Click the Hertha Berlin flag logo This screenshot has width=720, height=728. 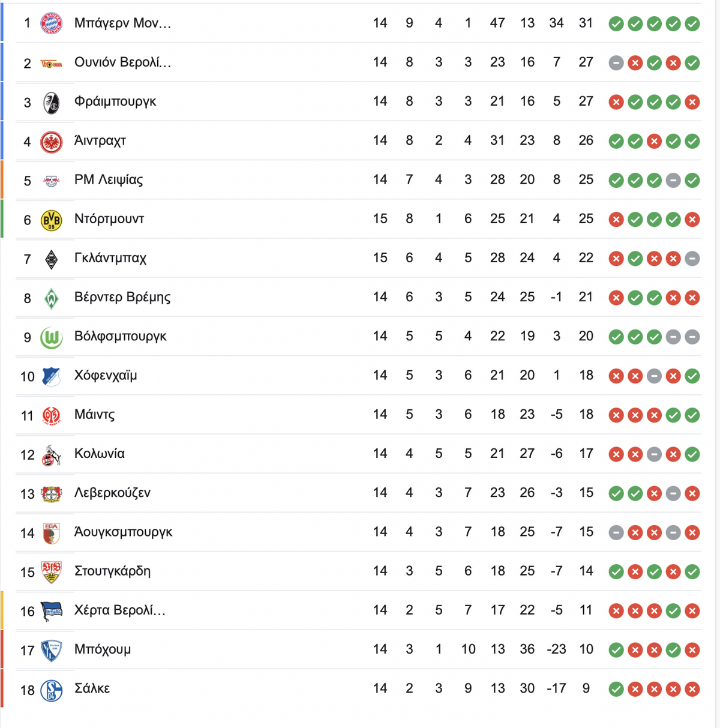click(51, 612)
